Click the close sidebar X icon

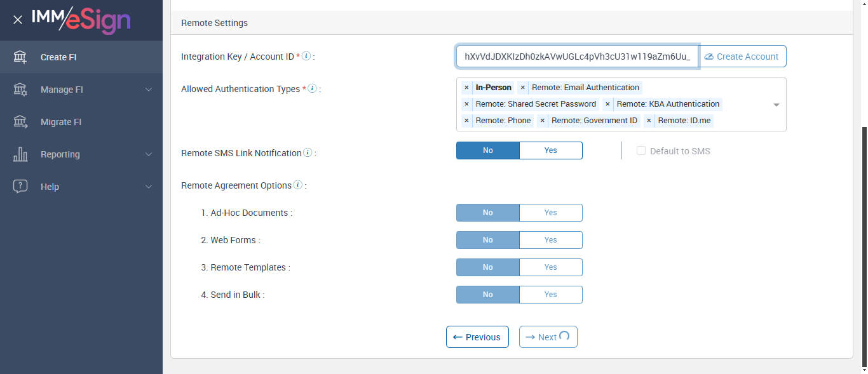[18, 20]
